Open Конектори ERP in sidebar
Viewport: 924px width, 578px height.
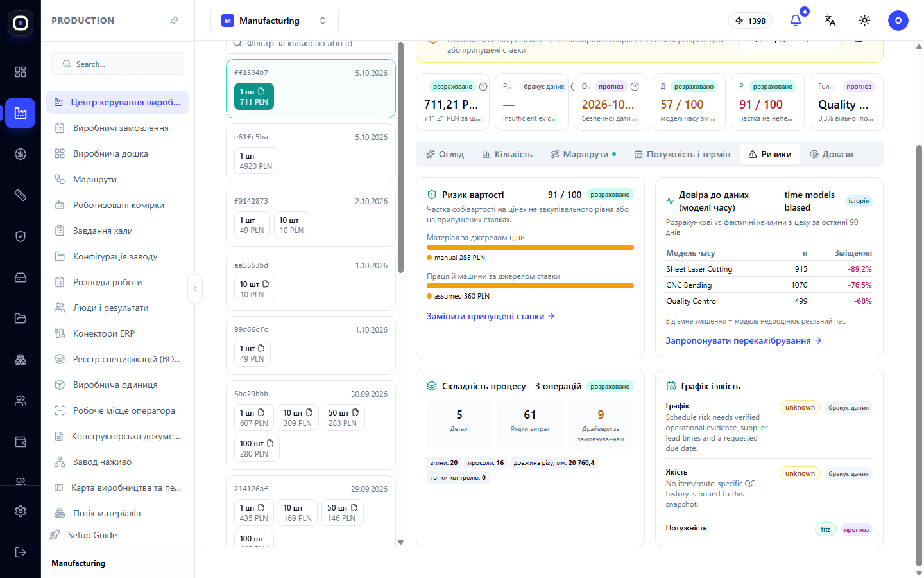pos(118,333)
